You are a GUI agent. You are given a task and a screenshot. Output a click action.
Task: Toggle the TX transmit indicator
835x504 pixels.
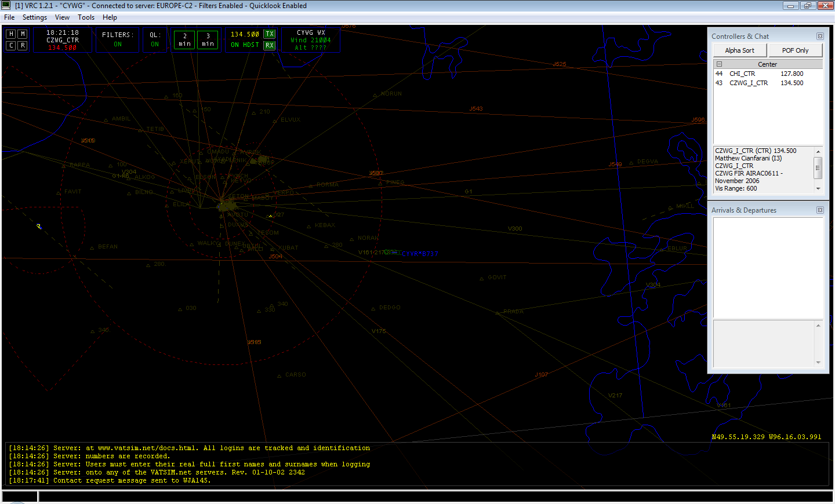(x=269, y=34)
